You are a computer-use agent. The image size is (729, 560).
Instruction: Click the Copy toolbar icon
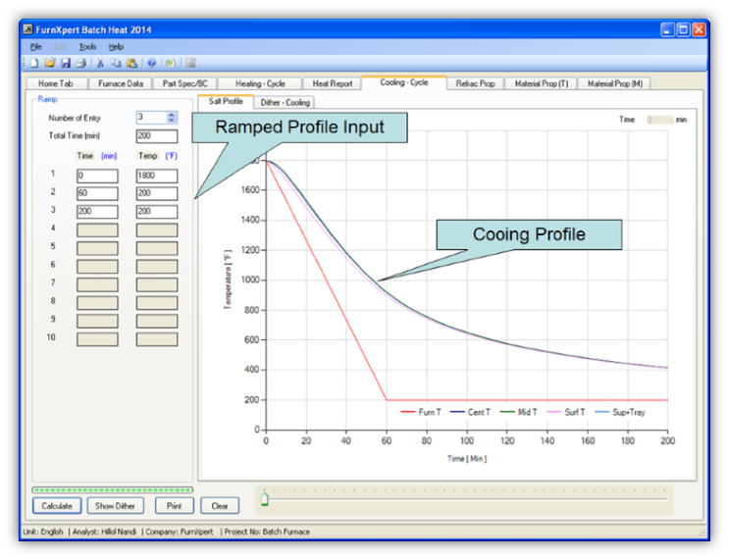click(116, 63)
